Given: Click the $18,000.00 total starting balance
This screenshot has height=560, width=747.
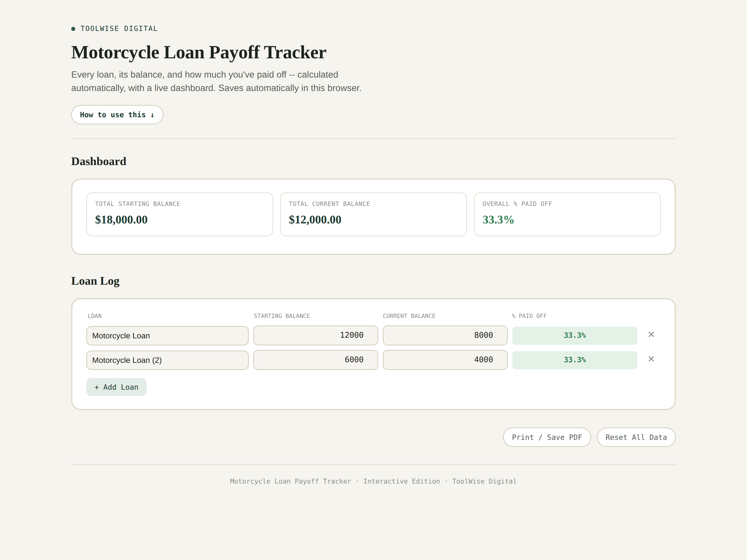Looking at the screenshot, I should [121, 220].
